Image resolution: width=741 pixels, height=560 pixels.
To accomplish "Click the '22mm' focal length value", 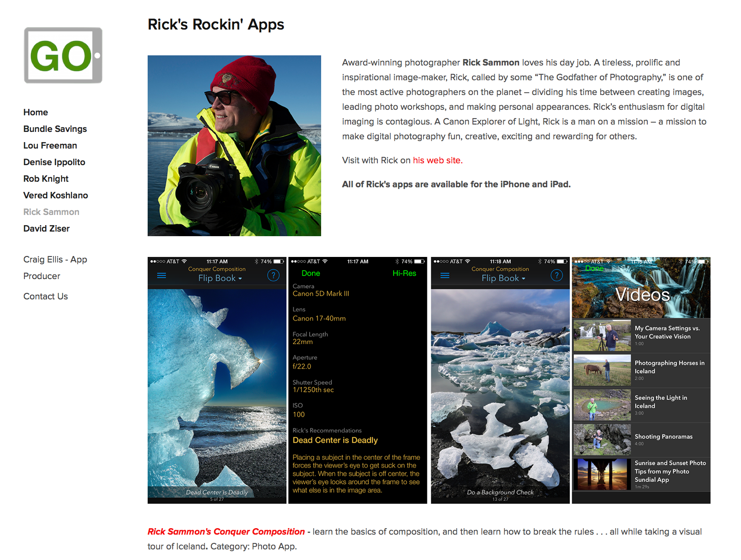I will click(x=303, y=342).
